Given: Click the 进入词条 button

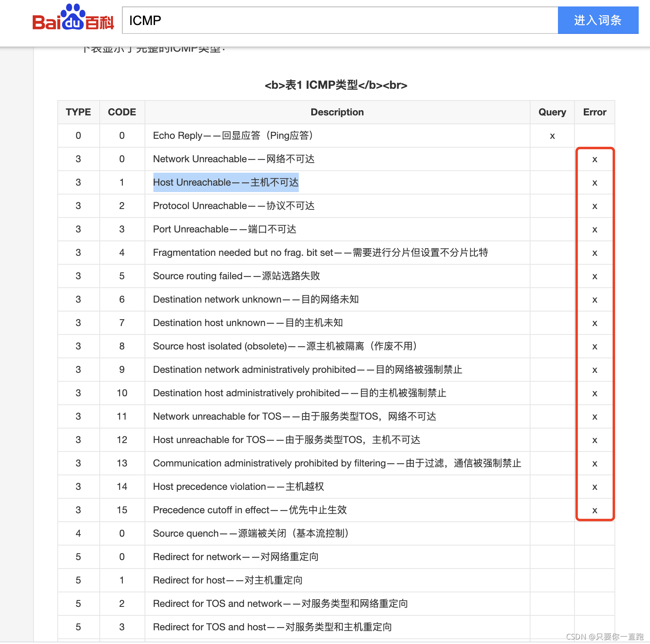Looking at the screenshot, I should pos(598,20).
